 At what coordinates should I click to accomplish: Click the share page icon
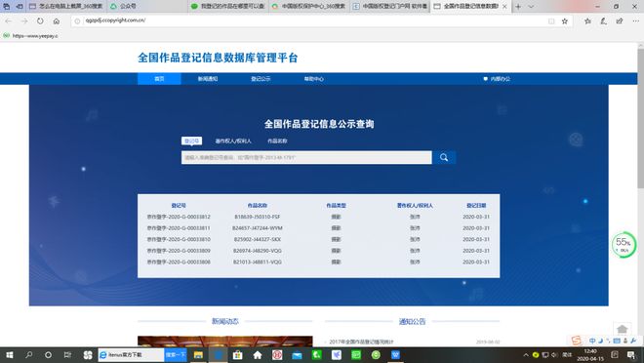(x=620, y=20)
